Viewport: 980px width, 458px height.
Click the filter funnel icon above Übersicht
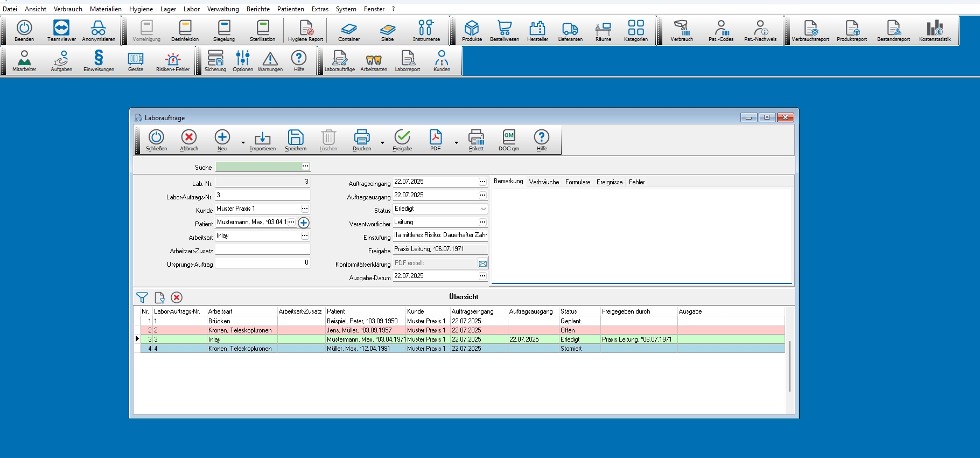click(x=142, y=297)
